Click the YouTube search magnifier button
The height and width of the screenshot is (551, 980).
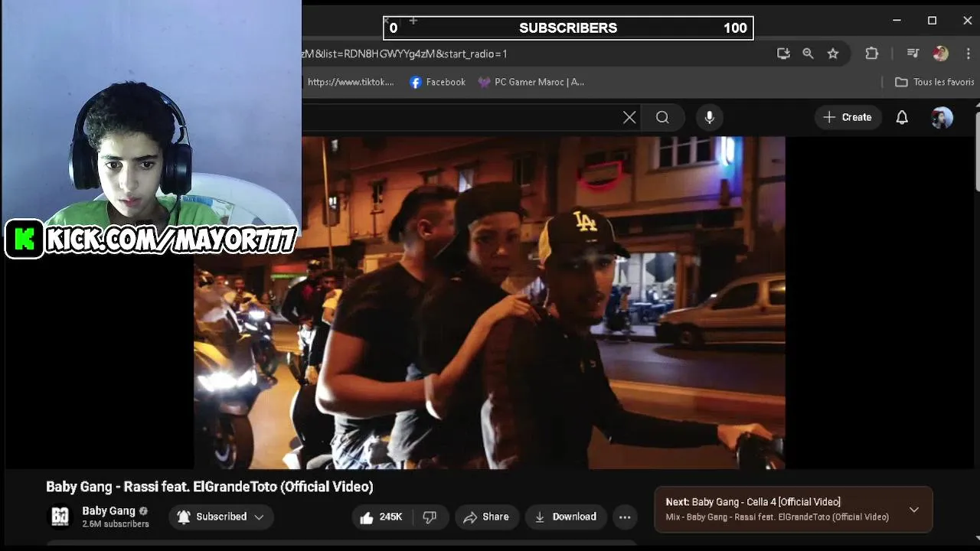click(x=662, y=117)
